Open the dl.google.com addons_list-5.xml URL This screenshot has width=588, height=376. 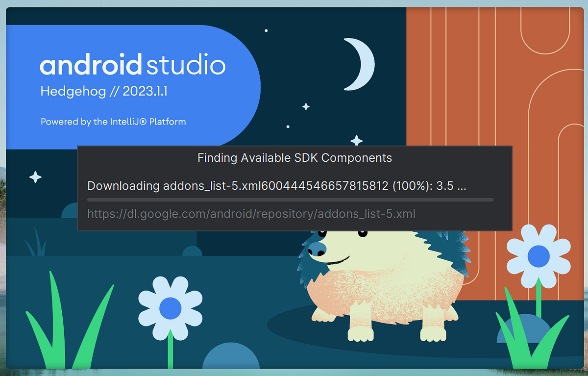(x=251, y=214)
